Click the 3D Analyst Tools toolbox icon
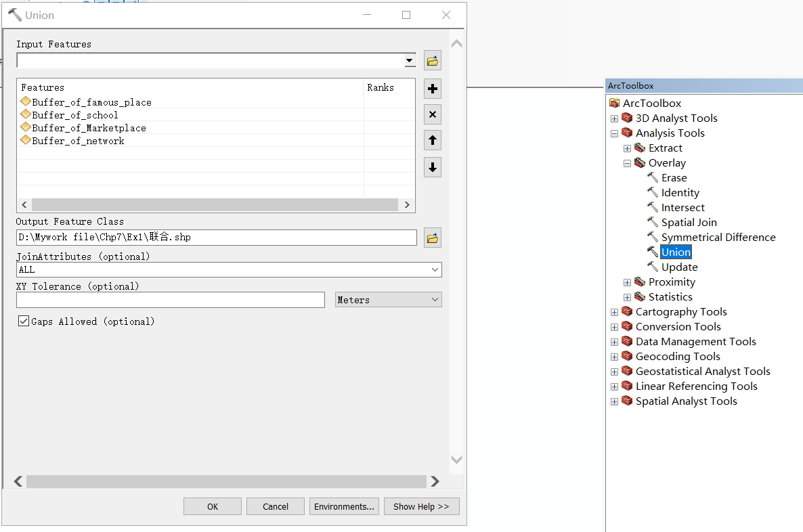 [x=627, y=118]
